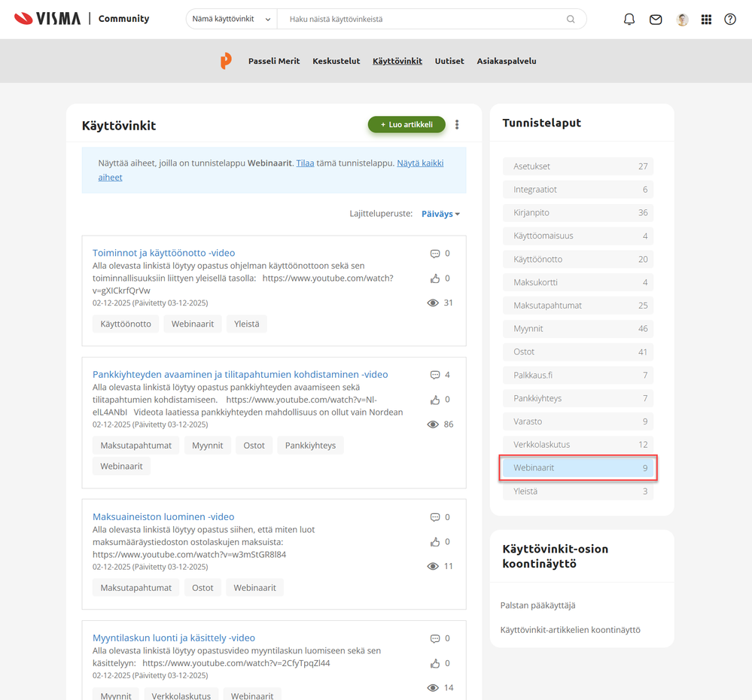Click the Tilaa subscription link
This screenshot has width=752, height=700.
305,163
